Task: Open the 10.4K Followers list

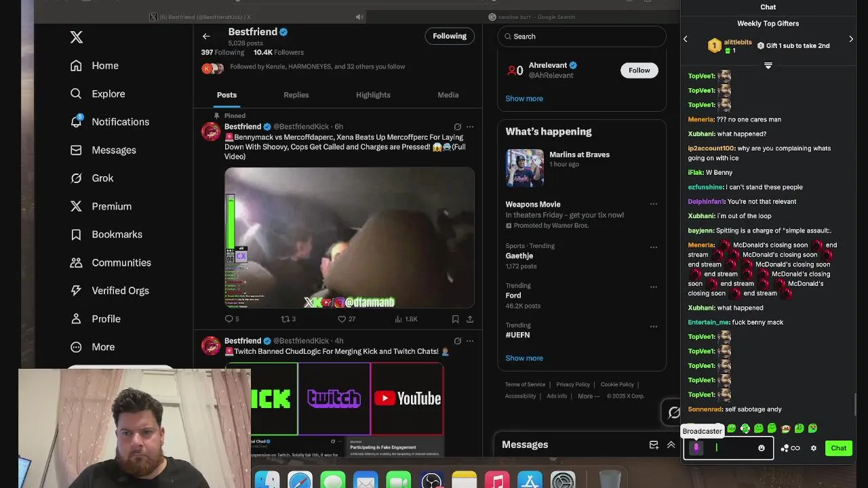Action: point(279,52)
